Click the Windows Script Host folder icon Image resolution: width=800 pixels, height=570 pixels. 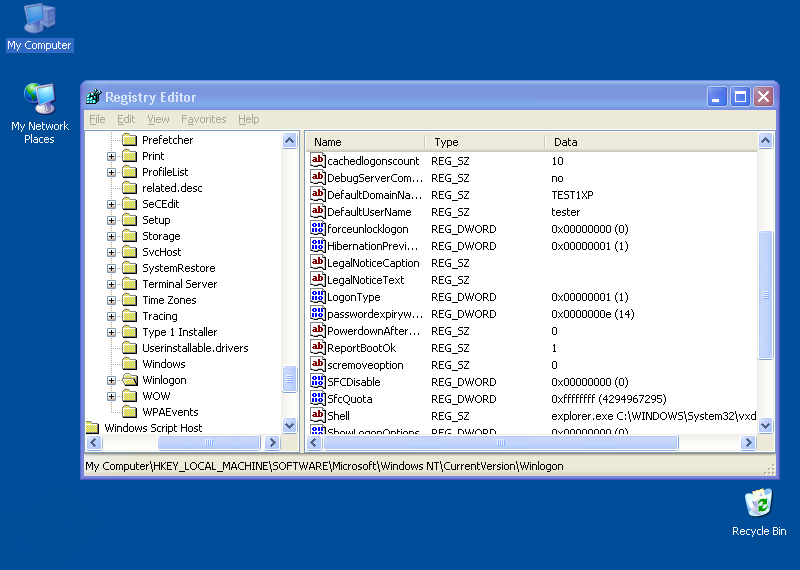coord(93,428)
